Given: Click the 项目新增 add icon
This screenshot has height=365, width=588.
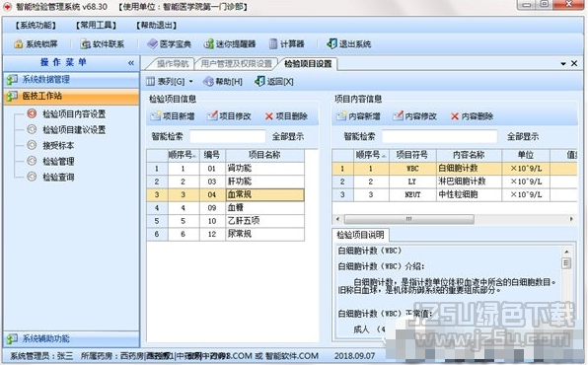Looking at the screenshot, I should click(156, 116).
